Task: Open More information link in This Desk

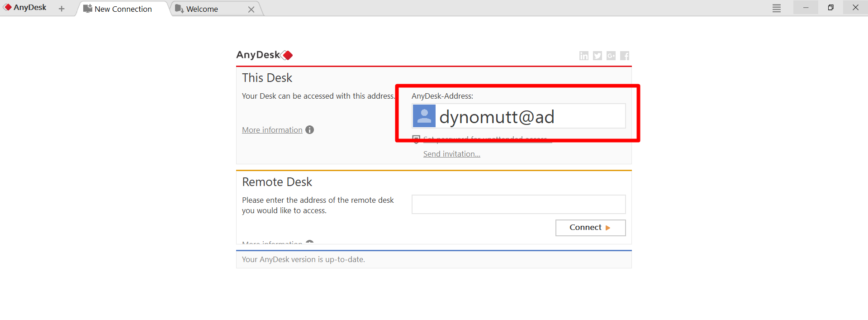Action: (272, 130)
